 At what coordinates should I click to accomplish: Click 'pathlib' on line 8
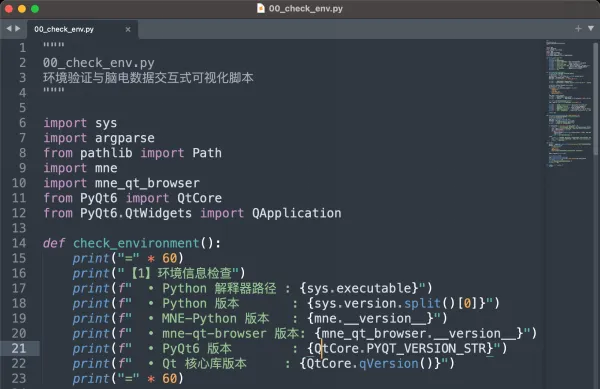coord(106,153)
